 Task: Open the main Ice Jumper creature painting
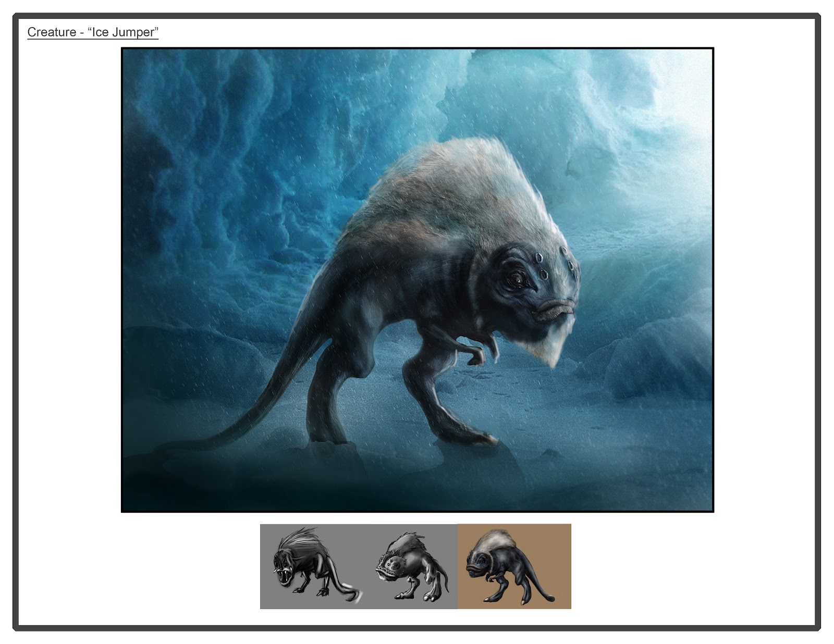click(x=417, y=280)
